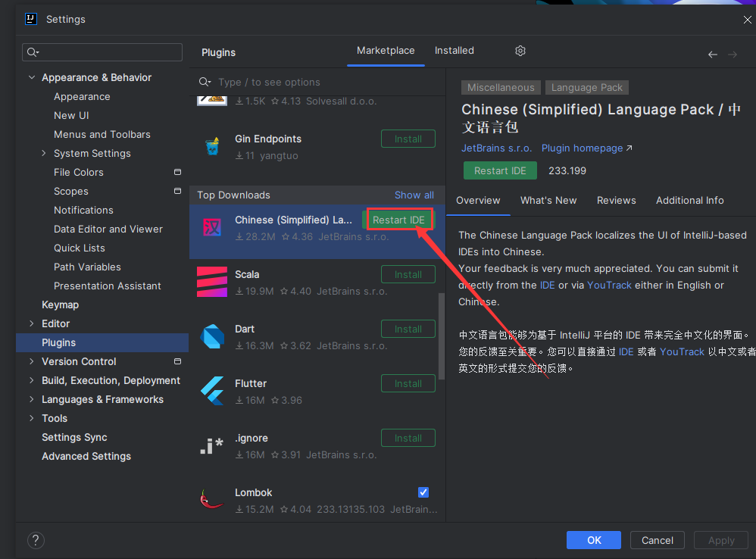Select Appearance settings page
Viewport: 756px width, 559px height.
[x=82, y=96]
